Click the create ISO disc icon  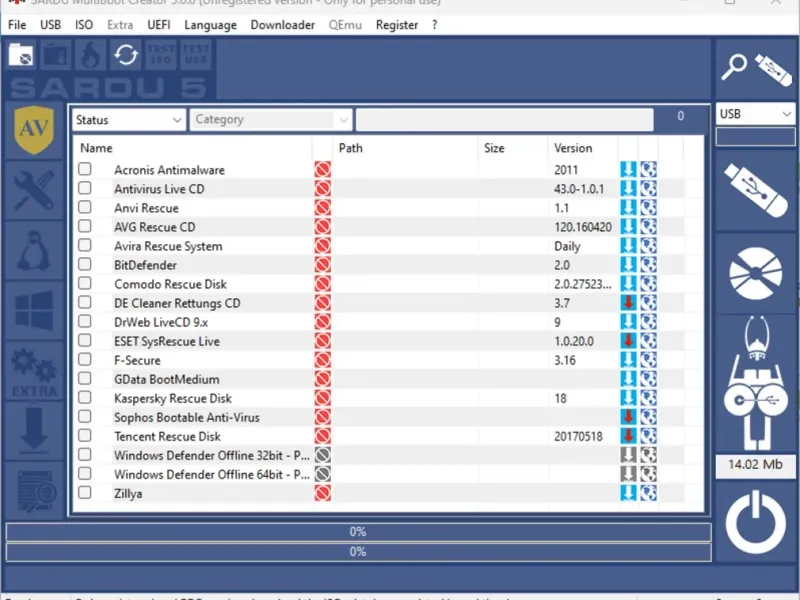[x=755, y=273]
